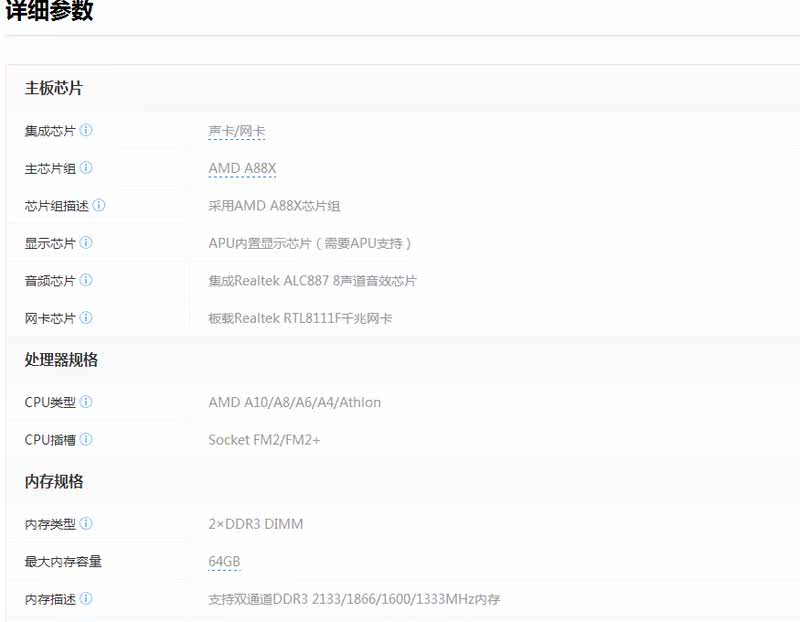Click the 主芯片组 label
The image size is (800, 622).
click(50, 168)
